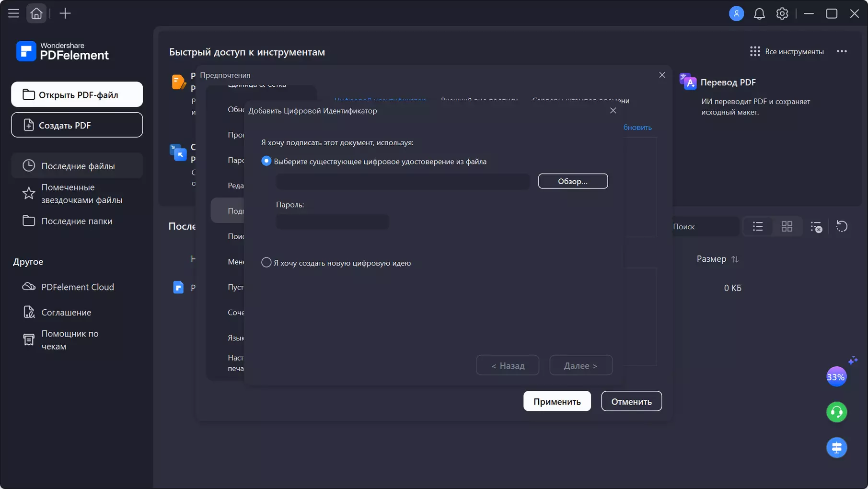Switch to grid view of files

[787, 226]
